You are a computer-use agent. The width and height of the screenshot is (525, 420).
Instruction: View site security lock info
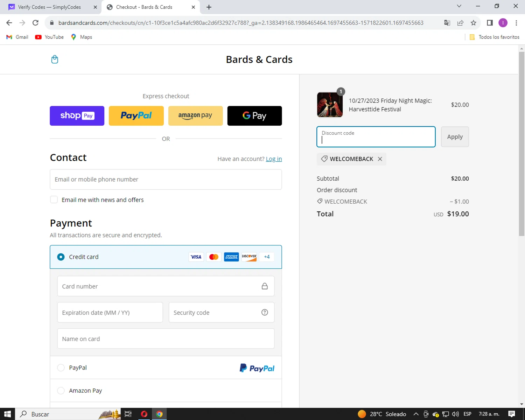coord(52,23)
